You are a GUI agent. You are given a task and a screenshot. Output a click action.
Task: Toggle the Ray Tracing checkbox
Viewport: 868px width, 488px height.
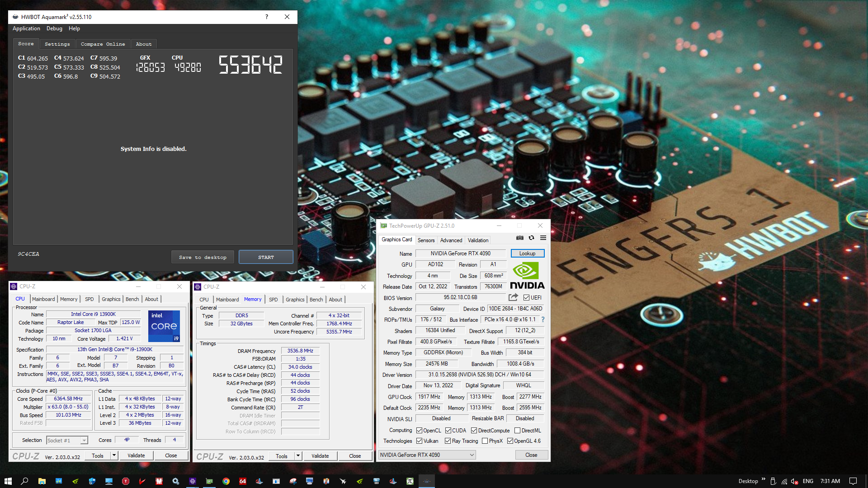[x=448, y=441]
